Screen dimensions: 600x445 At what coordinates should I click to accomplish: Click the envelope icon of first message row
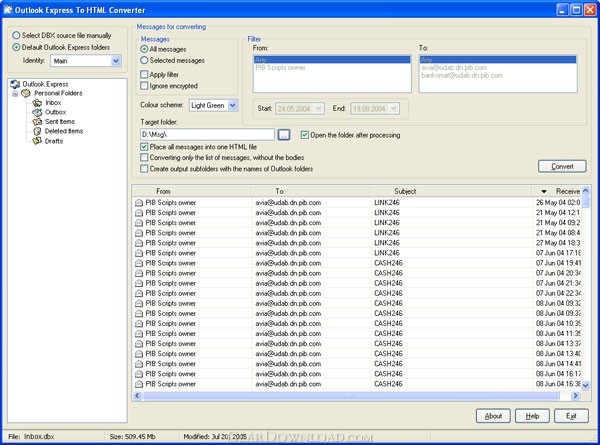point(138,202)
